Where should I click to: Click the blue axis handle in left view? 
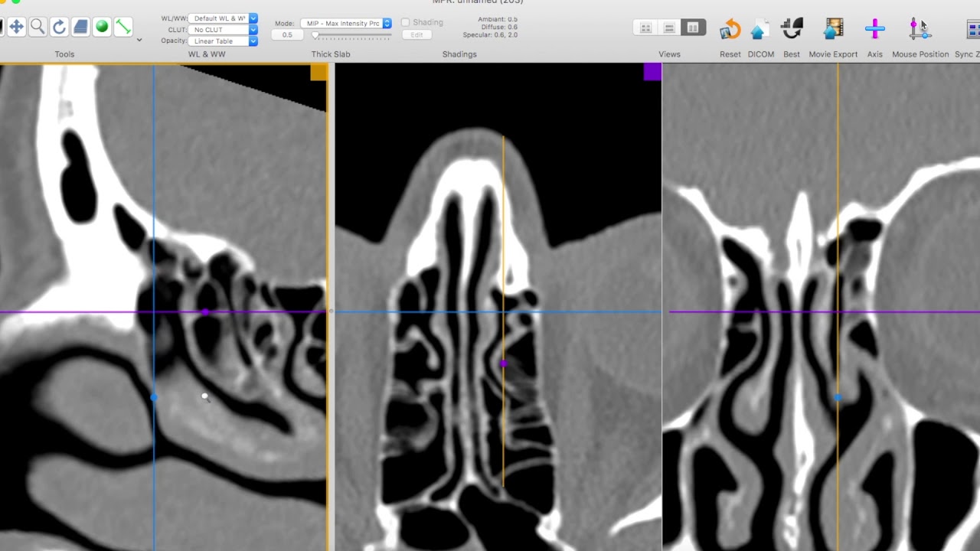[x=154, y=397]
